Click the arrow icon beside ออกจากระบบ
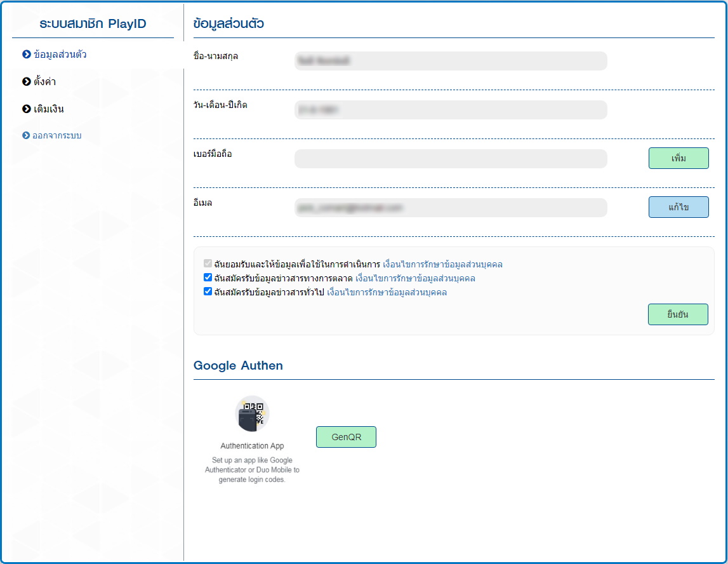The height and width of the screenshot is (564, 728). click(27, 136)
